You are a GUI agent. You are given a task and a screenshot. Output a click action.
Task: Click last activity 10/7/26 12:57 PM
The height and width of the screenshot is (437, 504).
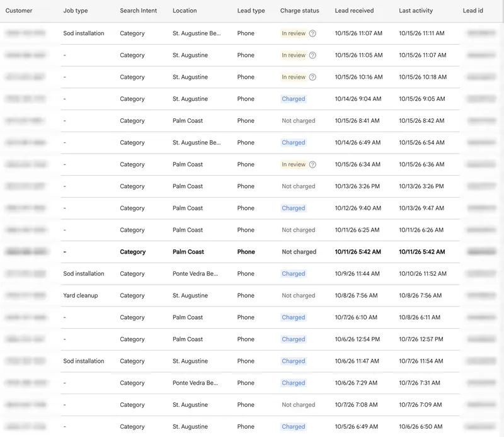(x=421, y=339)
